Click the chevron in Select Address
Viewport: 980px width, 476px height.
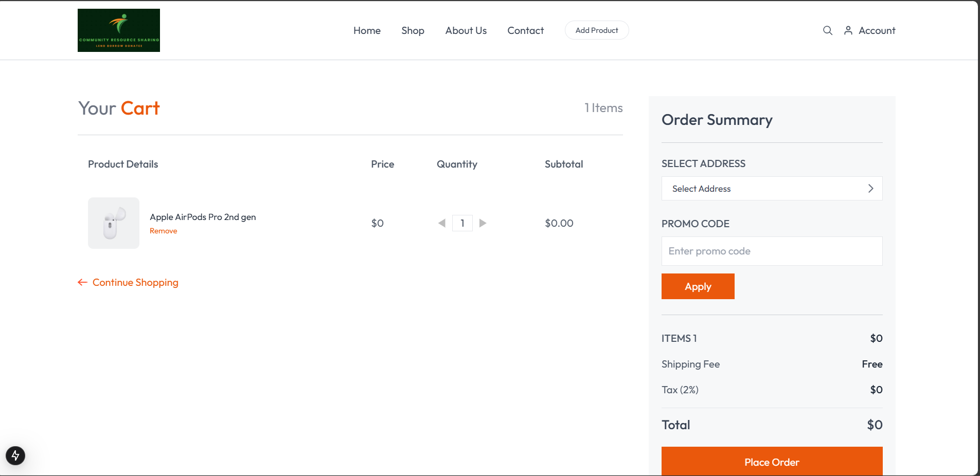[x=871, y=189]
